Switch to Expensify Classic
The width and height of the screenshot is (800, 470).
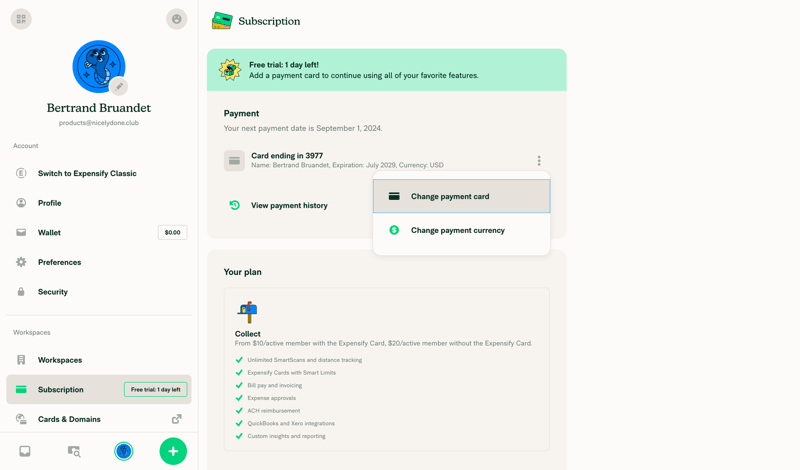pos(99,174)
